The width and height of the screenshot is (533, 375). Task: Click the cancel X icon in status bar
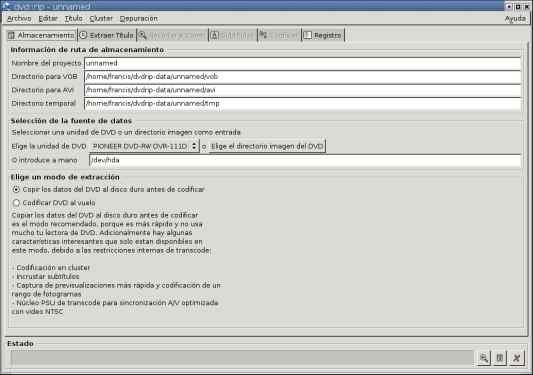517,358
